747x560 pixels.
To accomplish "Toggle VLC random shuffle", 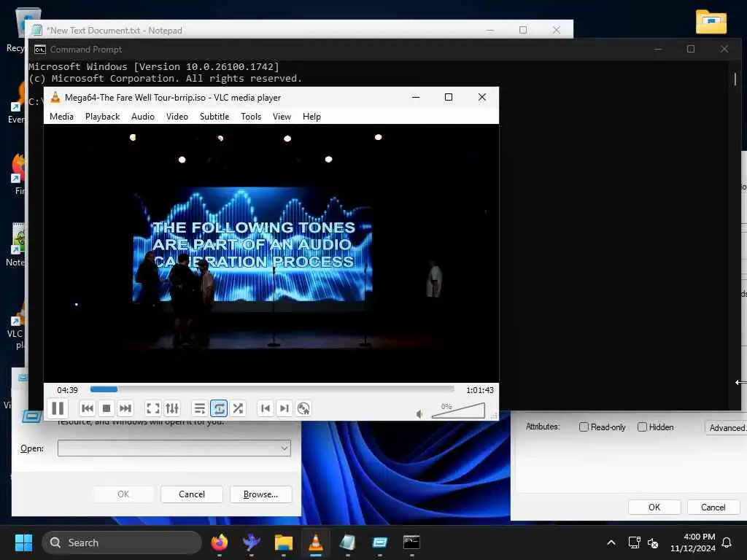I will (x=238, y=408).
